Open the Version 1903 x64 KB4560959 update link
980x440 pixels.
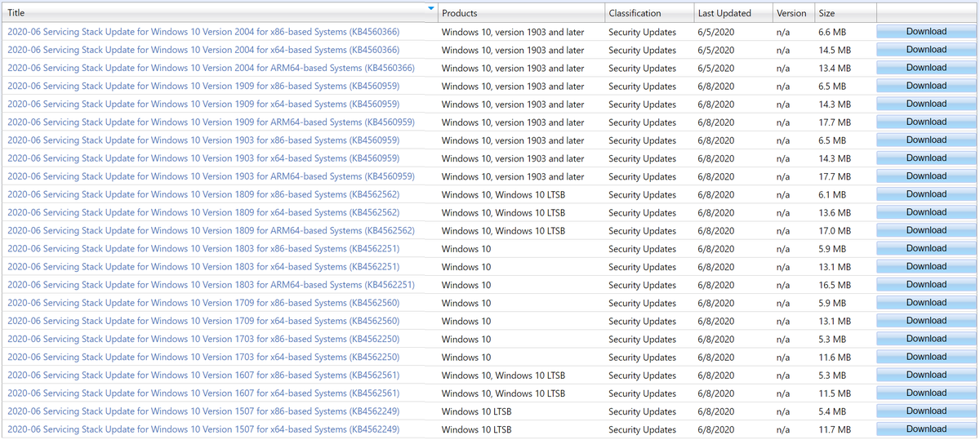pyautogui.click(x=203, y=158)
